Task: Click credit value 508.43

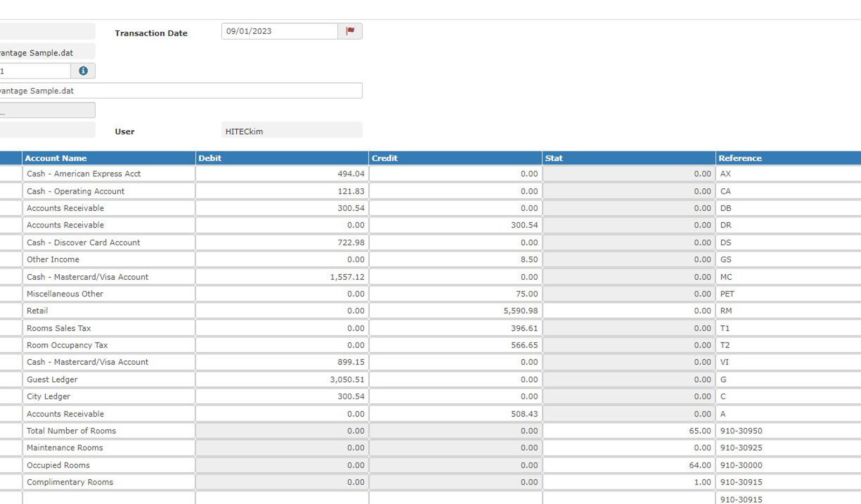Action: coord(455,414)
